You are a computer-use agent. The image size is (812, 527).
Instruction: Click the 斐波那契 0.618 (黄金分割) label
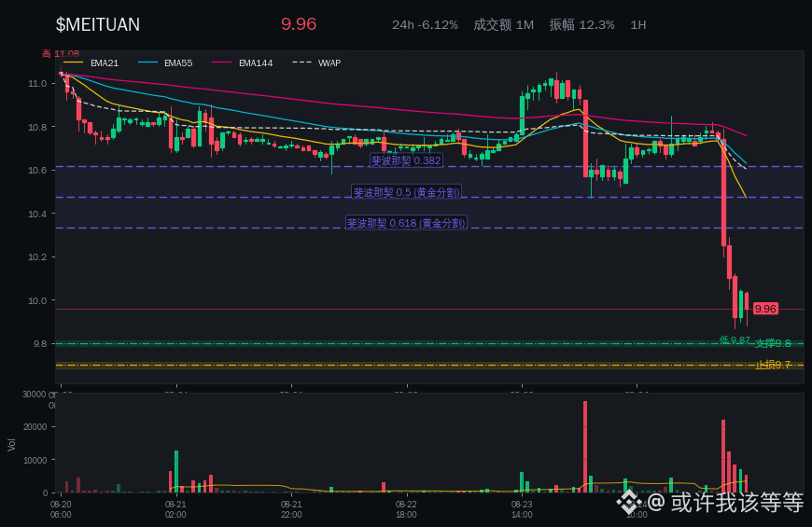[407, 223]
